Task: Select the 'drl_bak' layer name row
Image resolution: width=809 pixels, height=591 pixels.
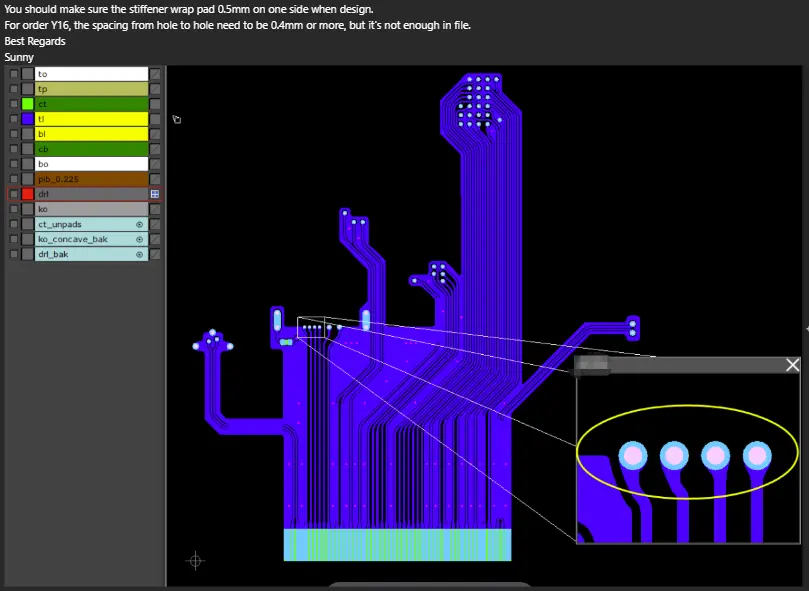Action: point(91,254)
